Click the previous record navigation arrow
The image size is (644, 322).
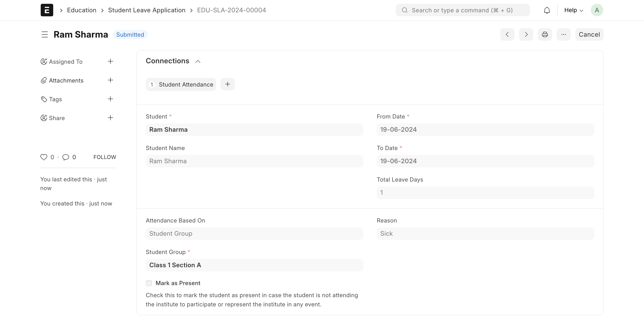click(x=507, y=34)
